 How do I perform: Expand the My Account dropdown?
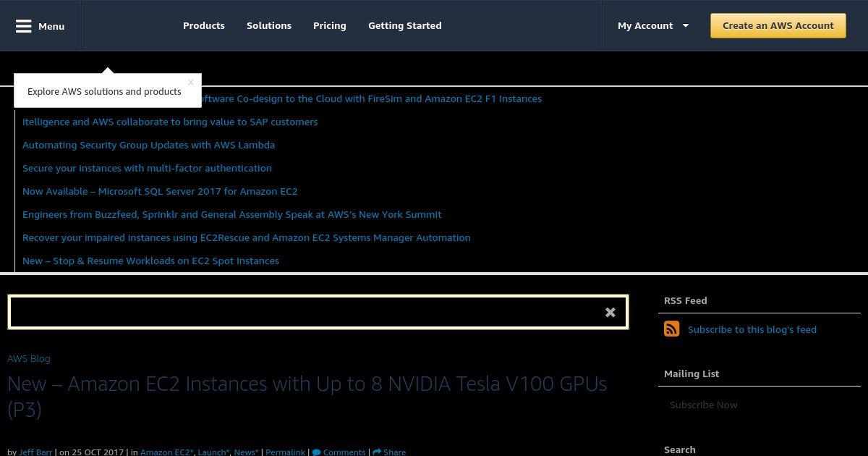(653, 25)
